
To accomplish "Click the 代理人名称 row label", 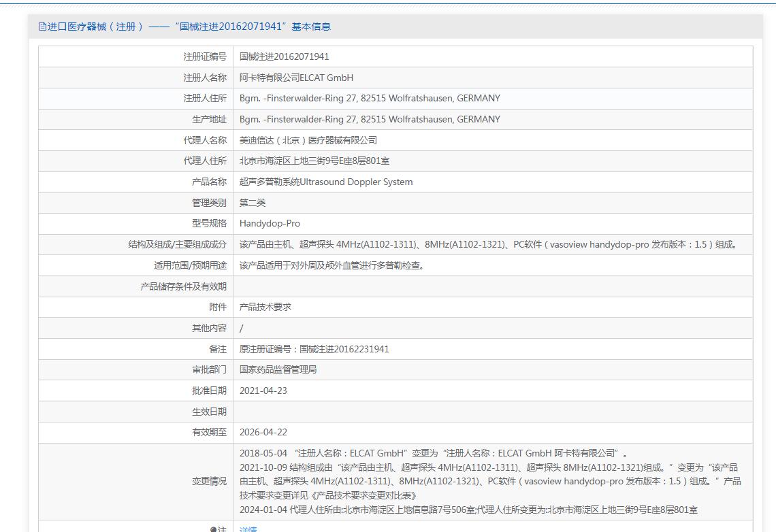I will 205,140.
